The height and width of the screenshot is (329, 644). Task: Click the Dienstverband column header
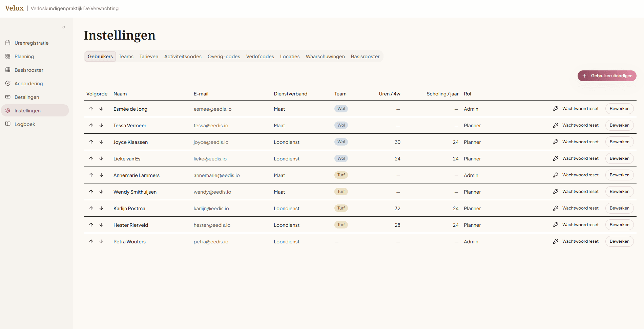pyautogui.click(x=290, y=94)
